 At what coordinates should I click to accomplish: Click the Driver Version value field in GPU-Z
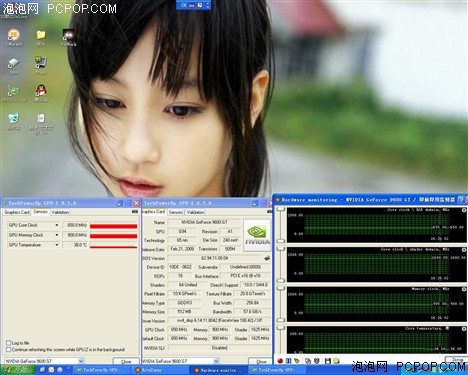pyautogui.click(x=219, y=321)
